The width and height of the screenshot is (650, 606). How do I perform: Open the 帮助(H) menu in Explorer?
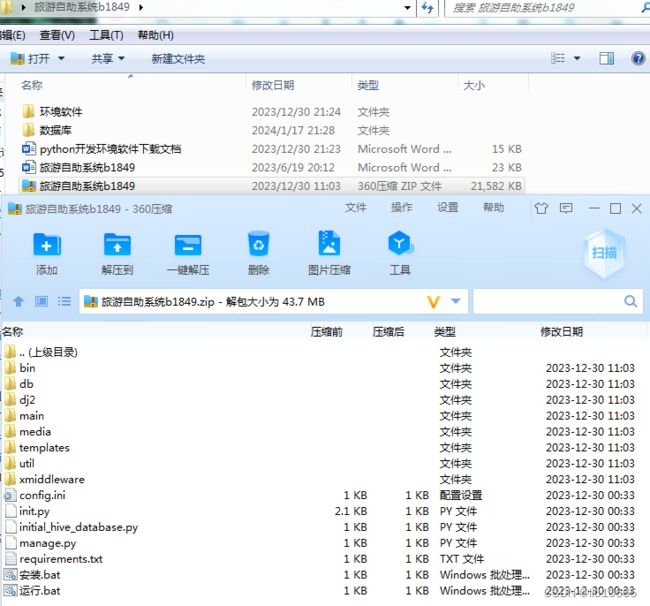point(155,35)
